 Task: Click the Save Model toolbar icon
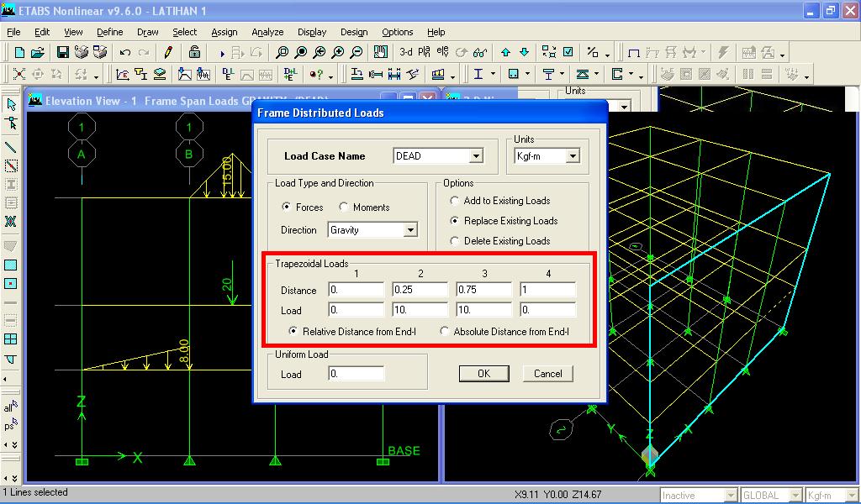(62, 52)
